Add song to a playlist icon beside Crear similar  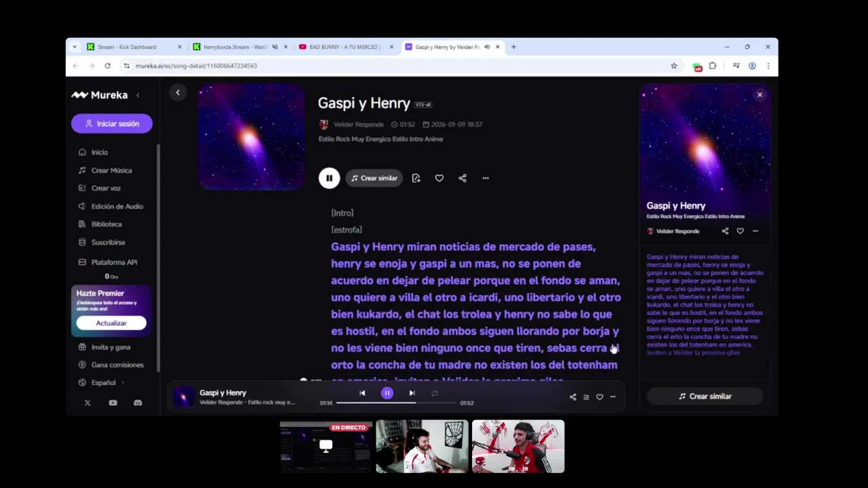coord(416,178)
